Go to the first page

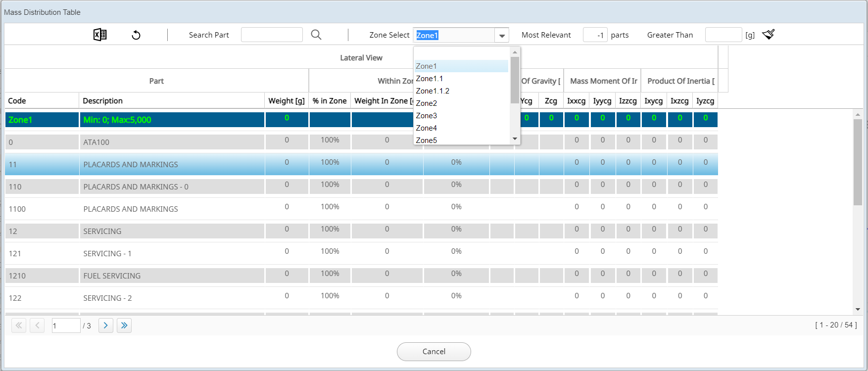19,325
